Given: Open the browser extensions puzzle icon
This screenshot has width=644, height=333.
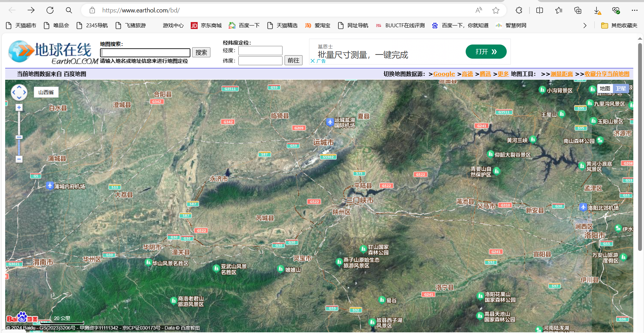Looking at the screenshot, I should tap(519, 10).
